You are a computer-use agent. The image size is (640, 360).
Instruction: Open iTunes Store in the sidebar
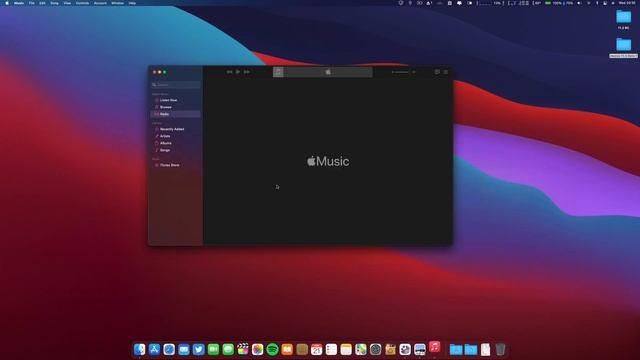[x=176, y=165]
